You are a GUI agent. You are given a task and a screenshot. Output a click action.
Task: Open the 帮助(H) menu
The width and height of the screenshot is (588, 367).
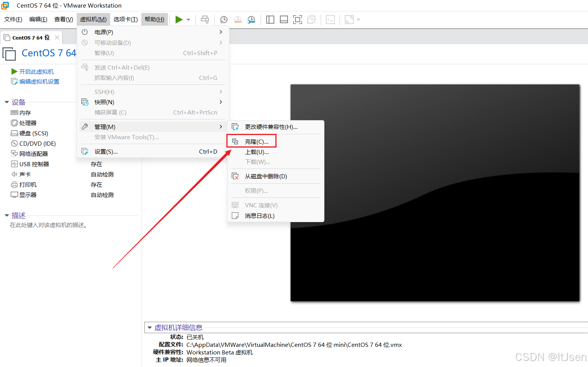[155, 19]
